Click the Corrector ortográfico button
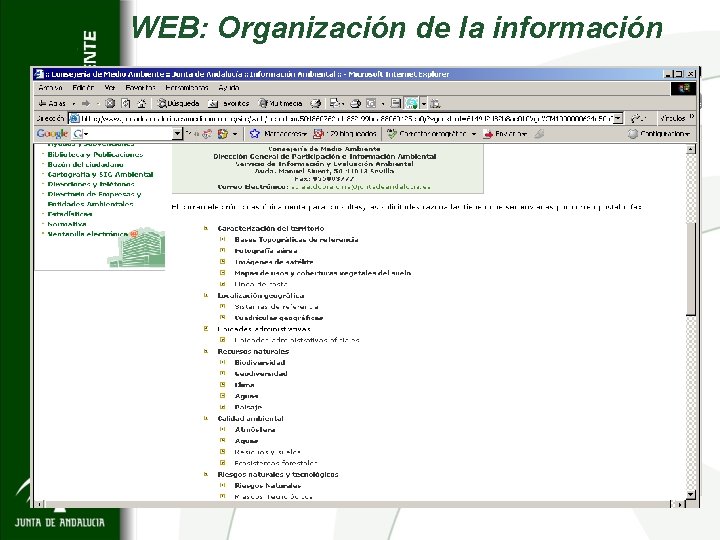 [427, 134]
